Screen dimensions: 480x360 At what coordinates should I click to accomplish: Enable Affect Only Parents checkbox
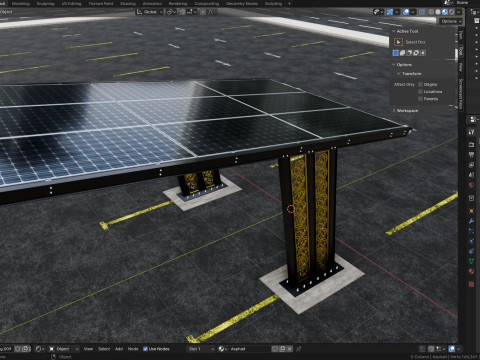click(x=420, y=99)
